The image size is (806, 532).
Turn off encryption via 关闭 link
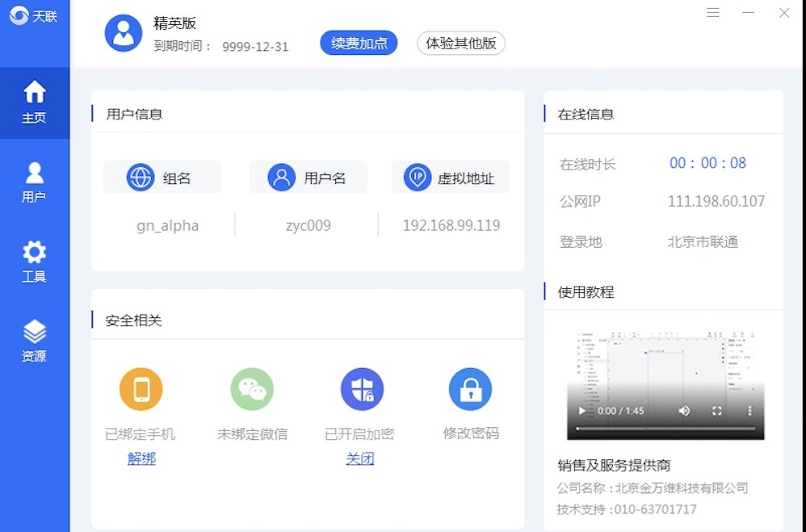360,459
